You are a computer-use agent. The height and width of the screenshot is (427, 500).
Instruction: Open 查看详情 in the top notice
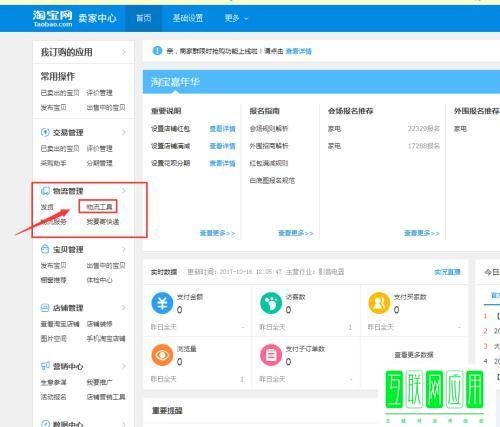click(299, 51)
